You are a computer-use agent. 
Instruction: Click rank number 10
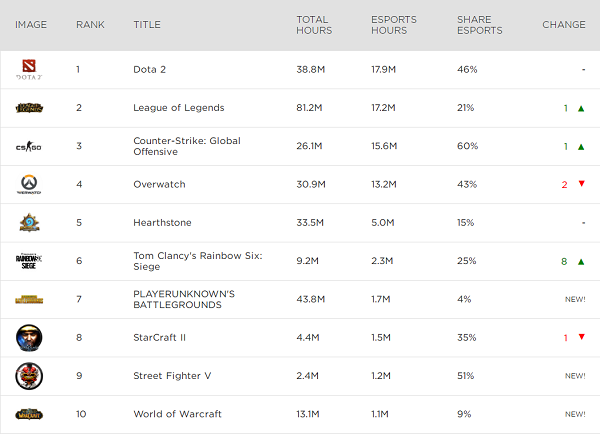[81, 414]
